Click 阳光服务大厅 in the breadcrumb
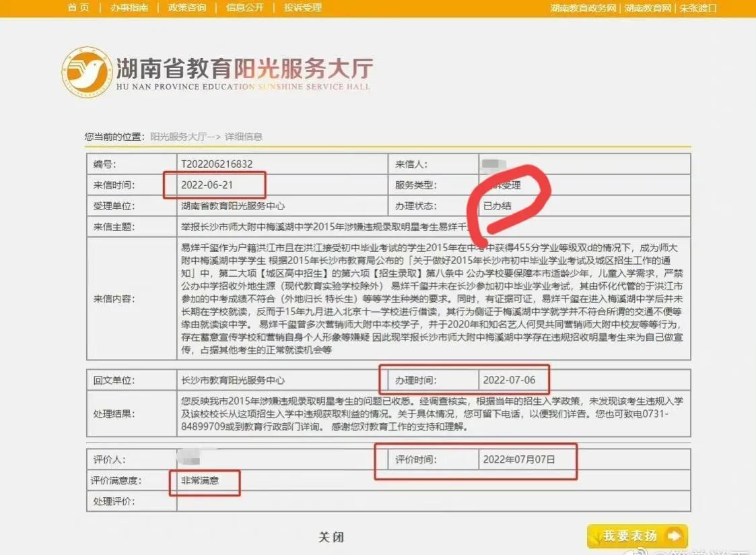Screen dimensions: 756x555 coord(178,136)
